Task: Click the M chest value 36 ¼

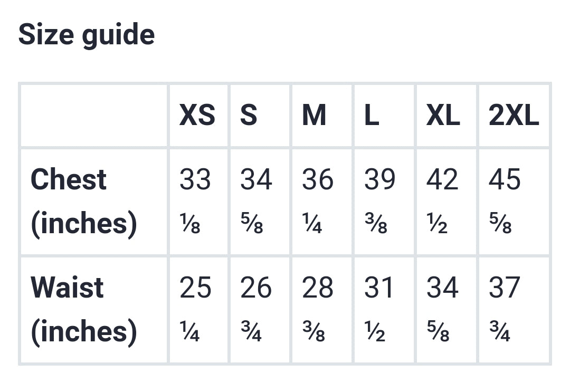Action: 318,202
